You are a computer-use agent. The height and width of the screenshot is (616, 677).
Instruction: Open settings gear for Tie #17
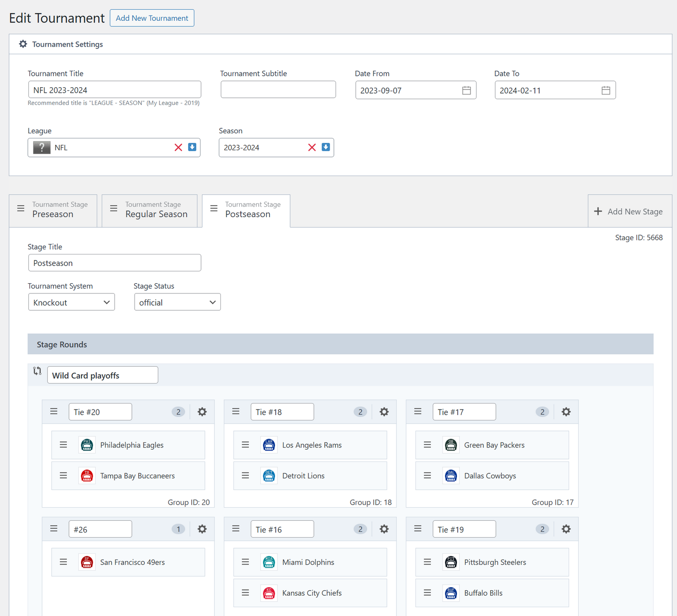click(566, 412)
